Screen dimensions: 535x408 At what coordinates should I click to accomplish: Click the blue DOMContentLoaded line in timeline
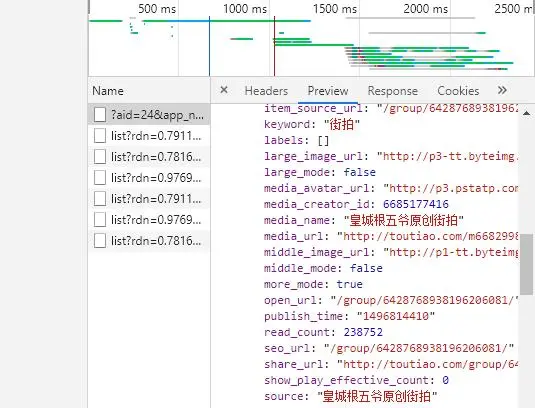click(209, 46)
